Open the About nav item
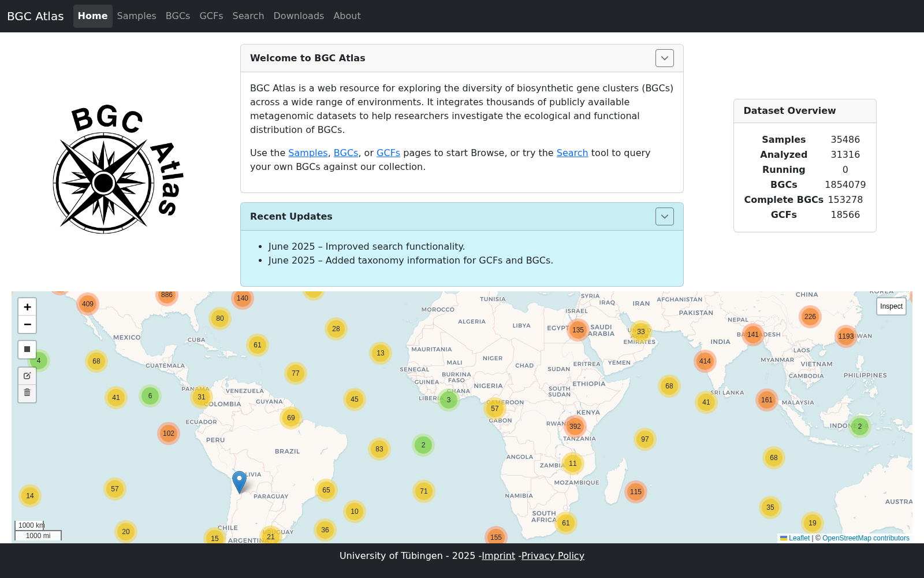The height and width of the screenshot is (578, 924). pyautogui.click(x=347, y=16)
